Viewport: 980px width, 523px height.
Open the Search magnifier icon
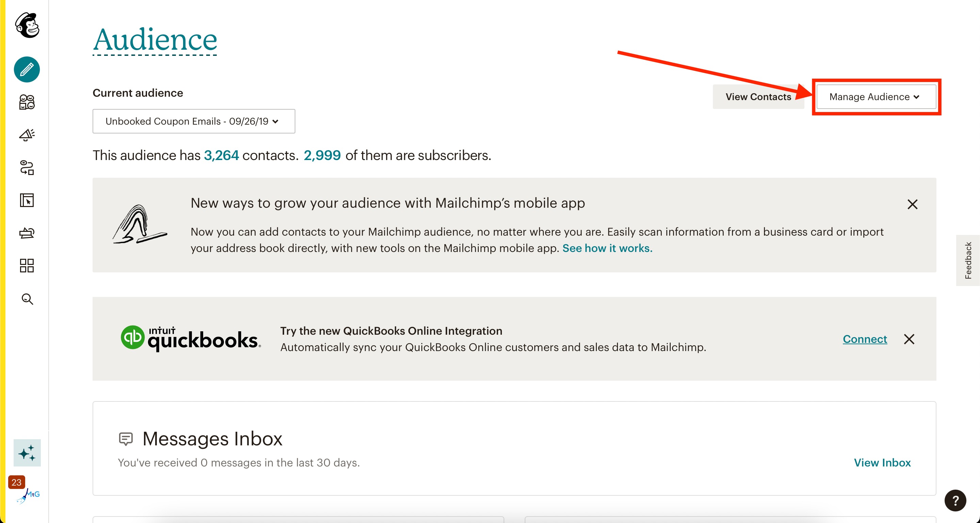27,299
